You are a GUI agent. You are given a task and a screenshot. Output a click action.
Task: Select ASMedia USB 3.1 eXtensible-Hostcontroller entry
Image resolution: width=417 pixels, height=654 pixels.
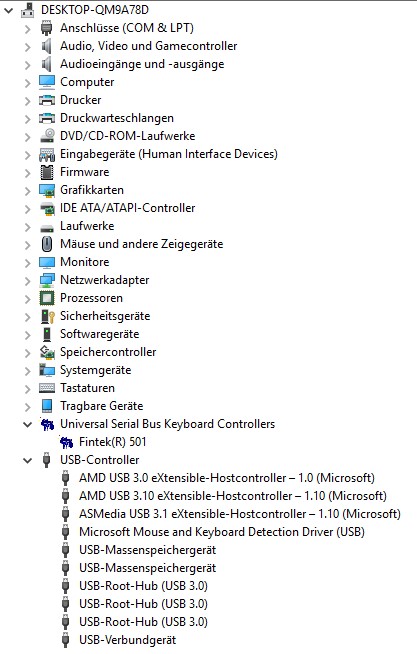point(240,514)
